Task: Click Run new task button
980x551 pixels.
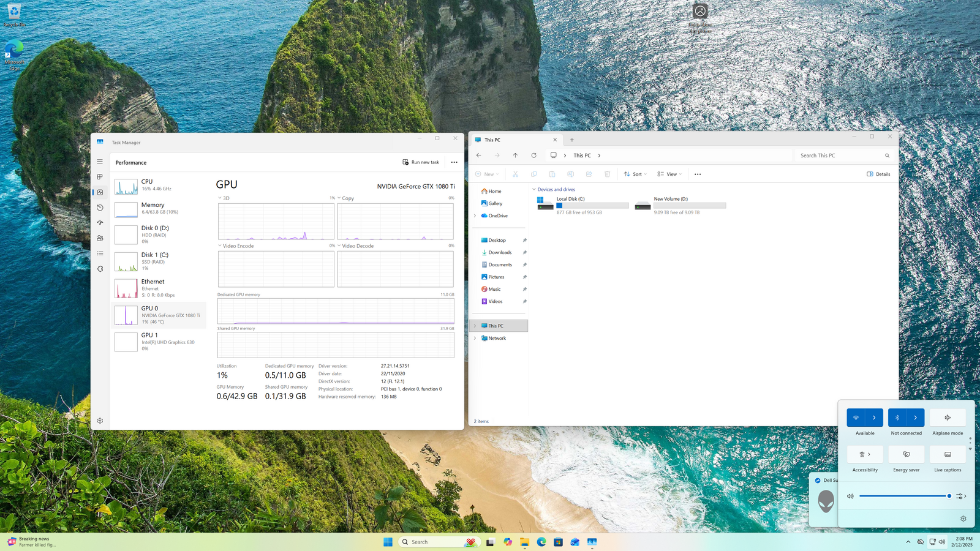Action: click(x=421, y=162)
